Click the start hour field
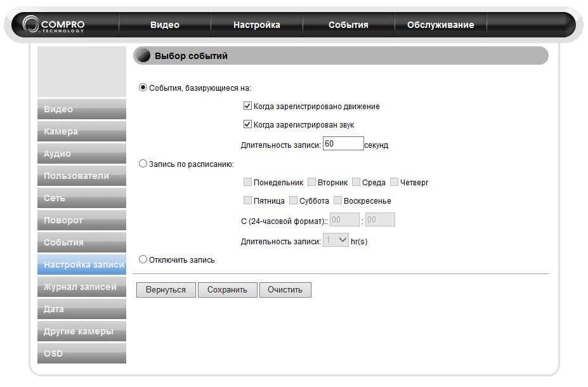Image resolution: width=588 pixels, height=387 pixels. click(344, 220)
